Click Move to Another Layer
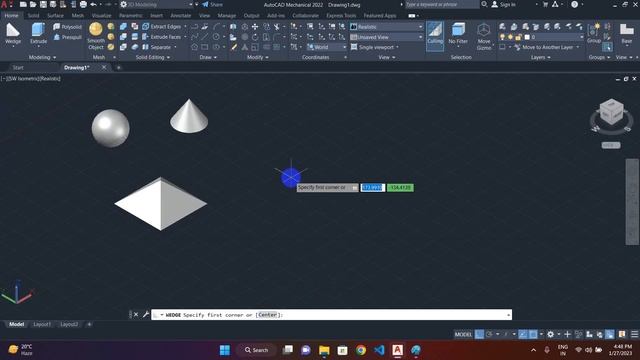 tap(546, 47)
